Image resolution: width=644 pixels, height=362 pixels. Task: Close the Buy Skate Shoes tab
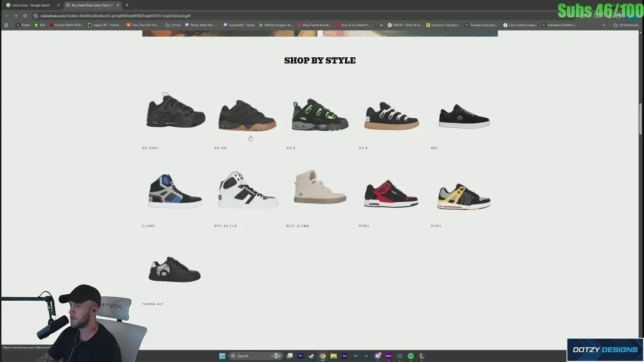click(x=118, y=5)
